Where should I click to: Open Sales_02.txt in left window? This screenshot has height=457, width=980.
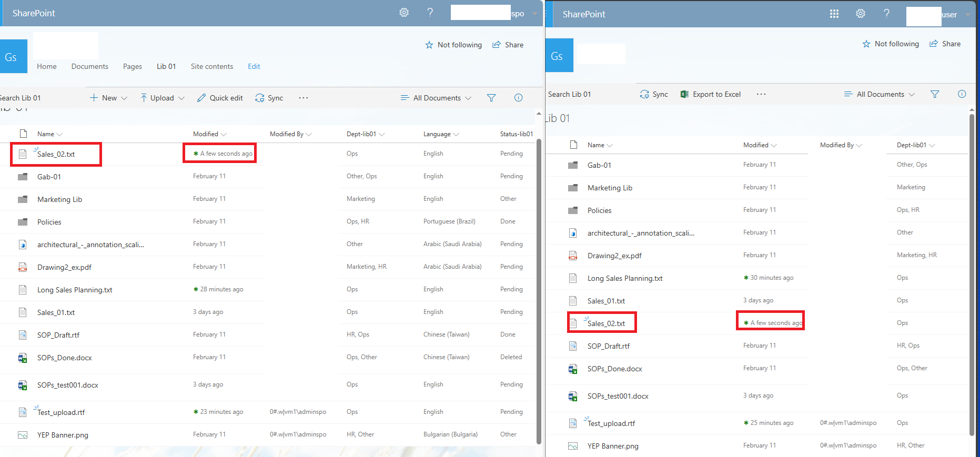pos(56,154)
